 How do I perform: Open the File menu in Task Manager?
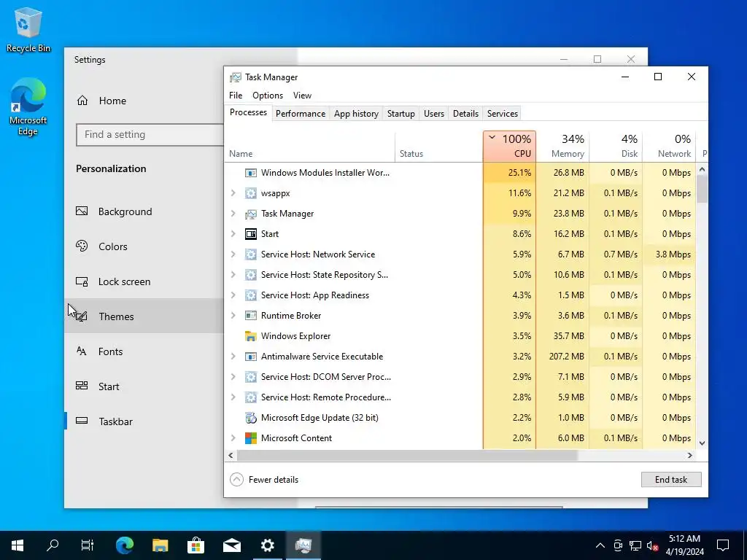[236, 96]
